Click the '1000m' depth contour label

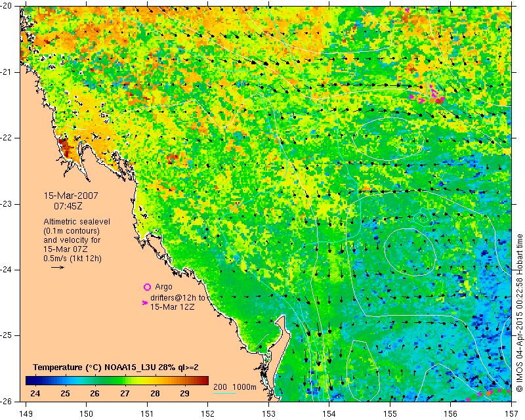click(244, 387)
